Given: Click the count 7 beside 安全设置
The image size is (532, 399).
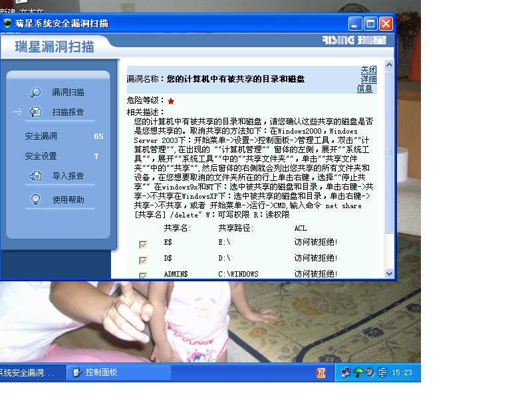Looking at the screenshot, I should [x=96, y=156].
